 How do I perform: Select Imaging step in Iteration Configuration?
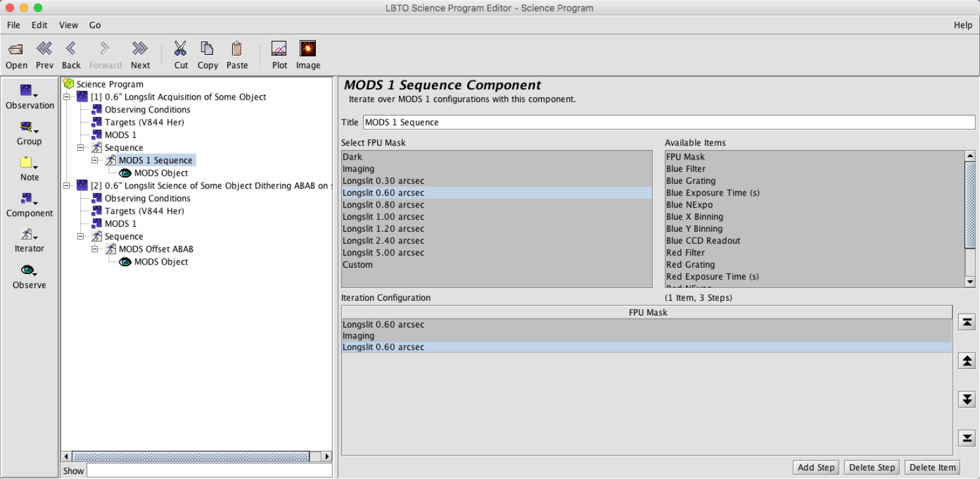647,336
